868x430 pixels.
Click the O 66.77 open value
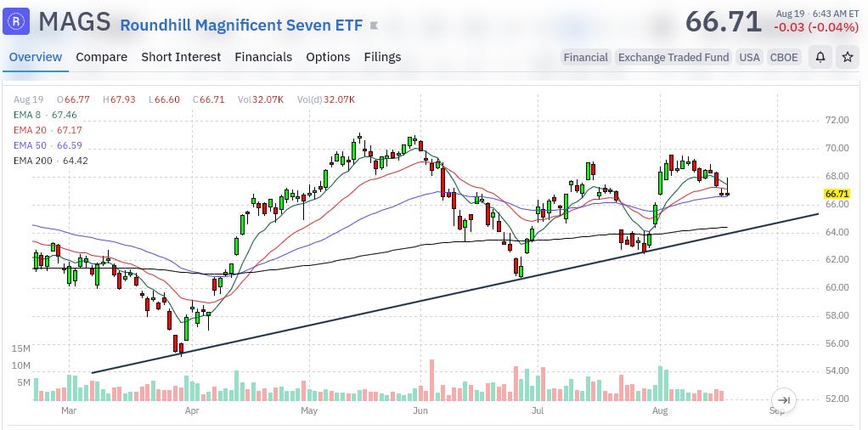point(73,99)
